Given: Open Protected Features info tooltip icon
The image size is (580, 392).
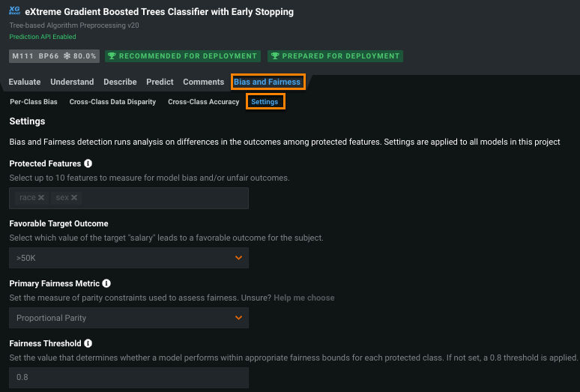Looking at the screenshot, I should pyautogui.click(x=88, y=163).
